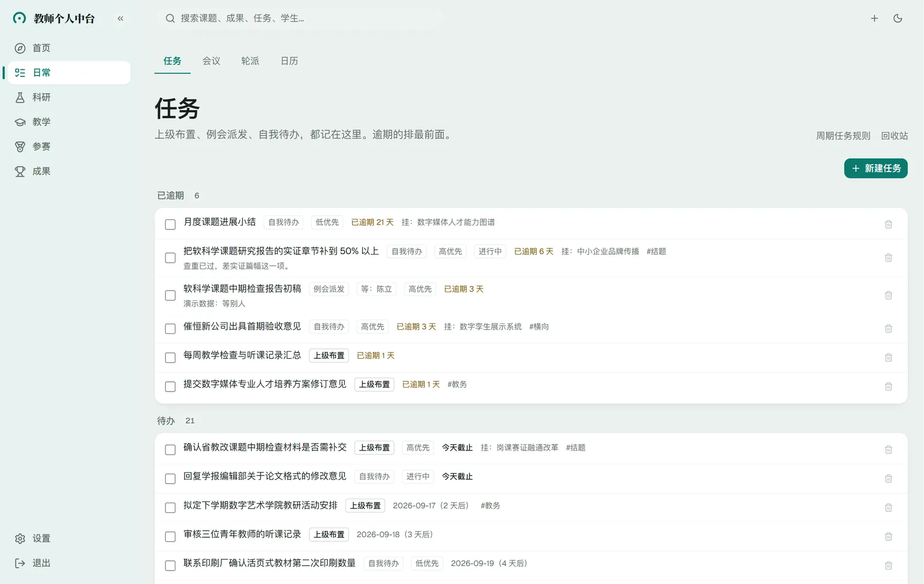
Task: Go to 教学 in the sidebar
Action: 69,122
